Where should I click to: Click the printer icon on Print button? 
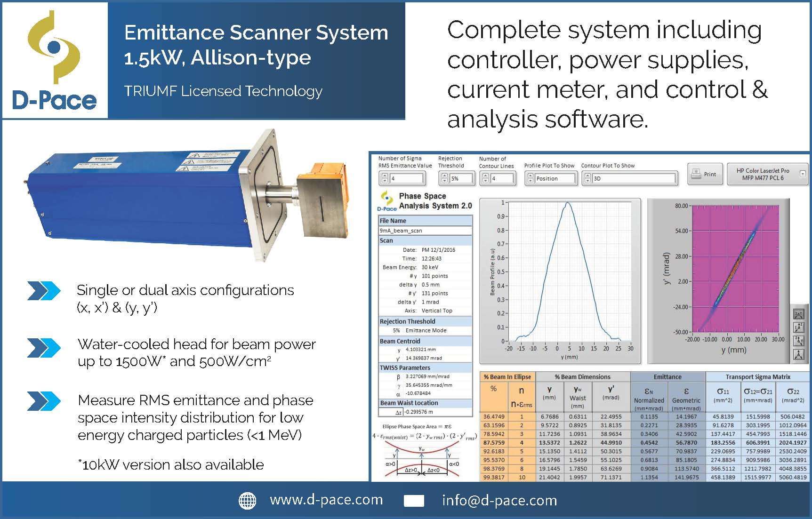[x=696, y=174]
